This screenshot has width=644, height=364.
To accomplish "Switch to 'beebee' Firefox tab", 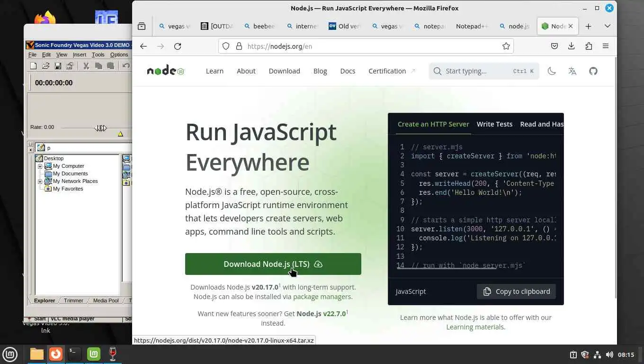I will 259,26.
